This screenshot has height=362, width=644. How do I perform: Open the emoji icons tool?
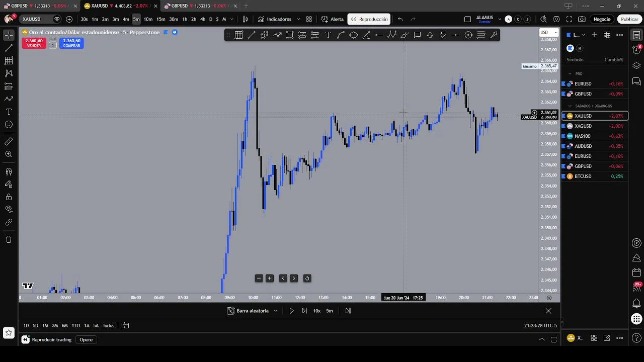tap(9, 124)
